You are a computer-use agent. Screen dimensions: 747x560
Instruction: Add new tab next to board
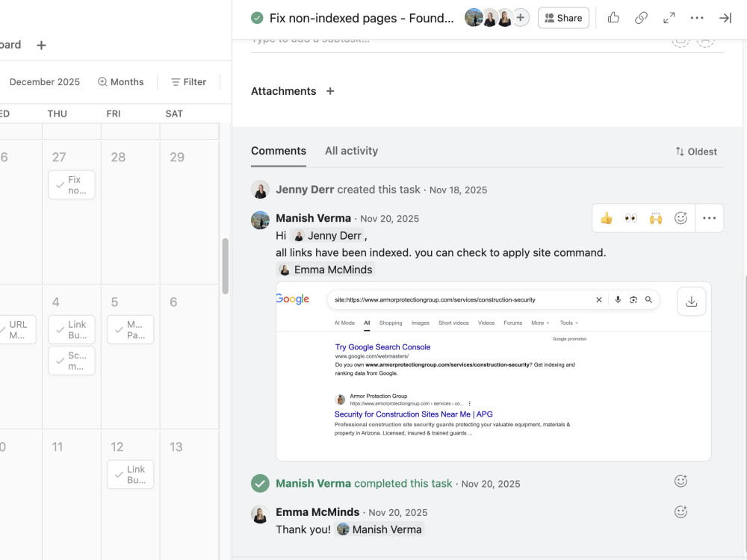click(x=41, y=46)
